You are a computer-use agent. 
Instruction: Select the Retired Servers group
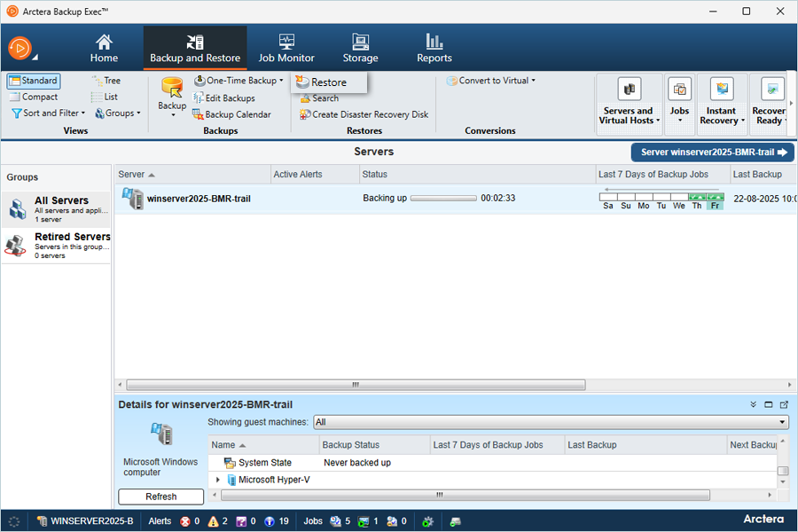56,246
